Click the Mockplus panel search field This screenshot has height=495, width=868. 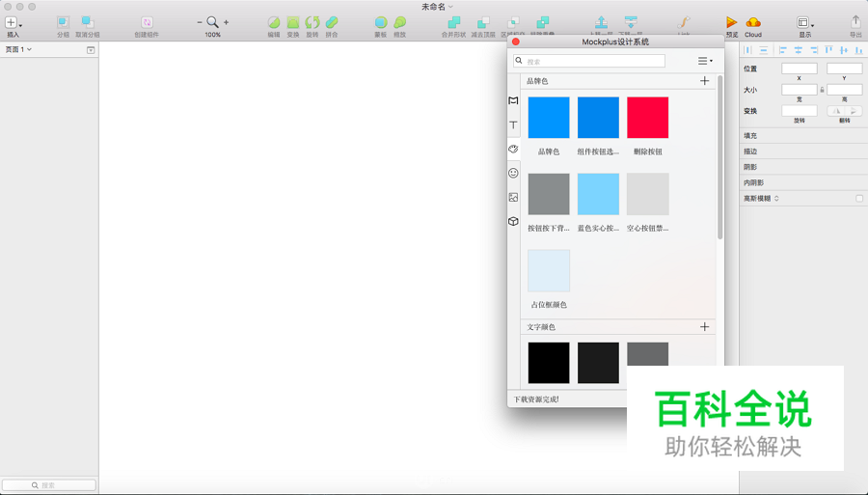(x=589, y=61)
